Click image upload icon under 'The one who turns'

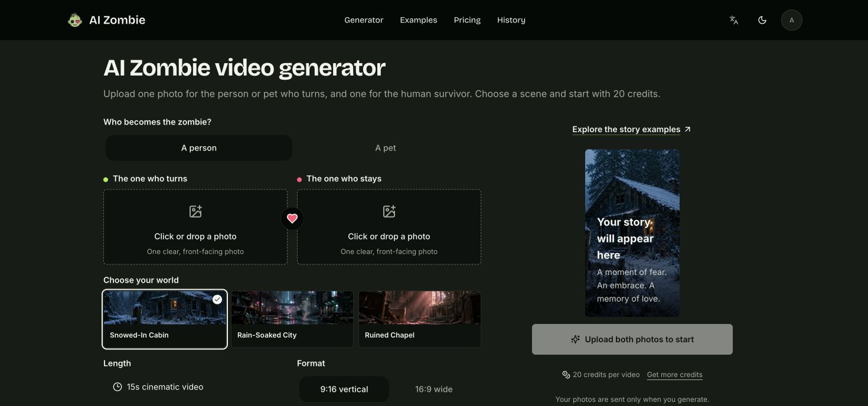(195, 211)
